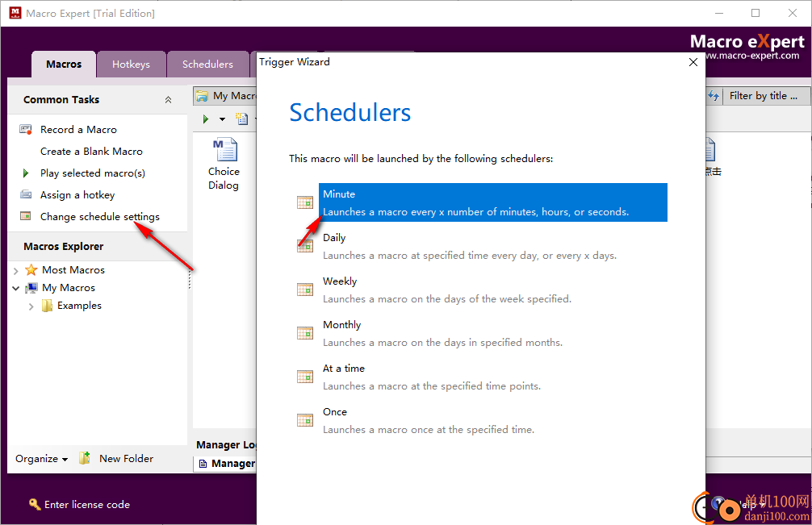Screen dimensions: 812x525
Task: Collapse the My Macros tree node
Action: pyautogui.click(x=16, y=288)
